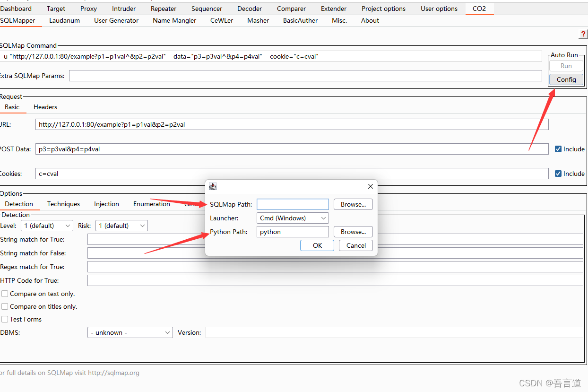Select the Comparer tab
The height and width of the screenshot is (392, 588).
(292, 9)
